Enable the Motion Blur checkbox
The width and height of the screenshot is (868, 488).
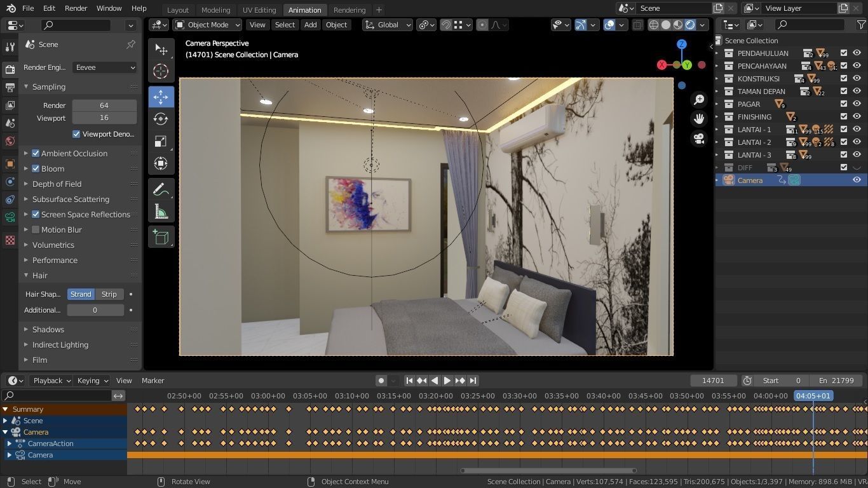point(36,229)
